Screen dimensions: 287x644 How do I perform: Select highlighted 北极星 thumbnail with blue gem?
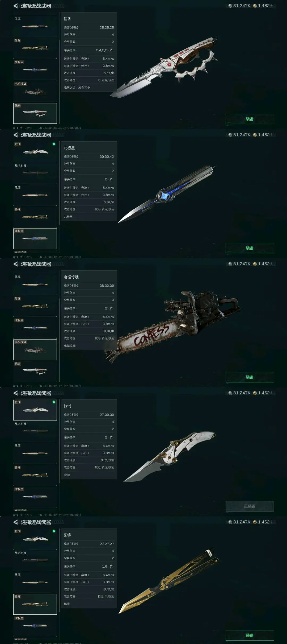point(35,239)
